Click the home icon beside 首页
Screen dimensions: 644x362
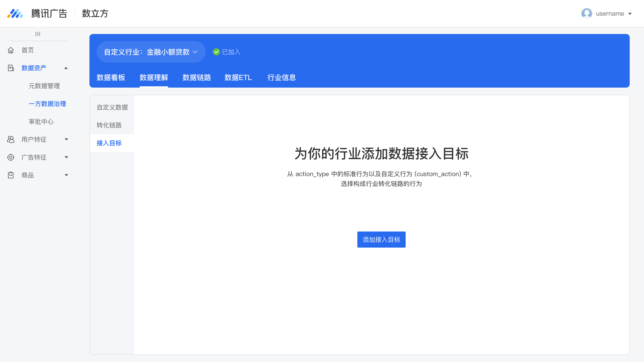[11, 50]
